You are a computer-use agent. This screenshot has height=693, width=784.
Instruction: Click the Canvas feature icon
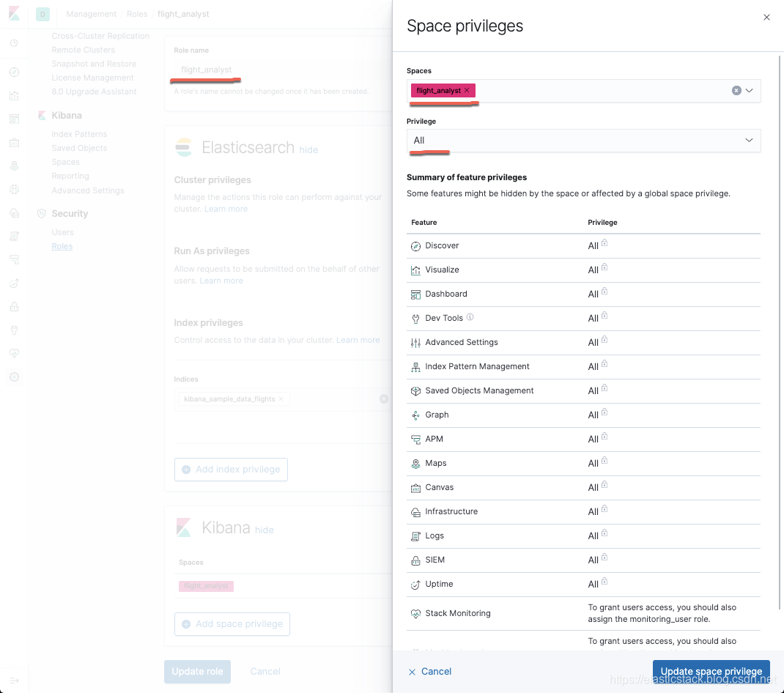click(x=415, y=487)
